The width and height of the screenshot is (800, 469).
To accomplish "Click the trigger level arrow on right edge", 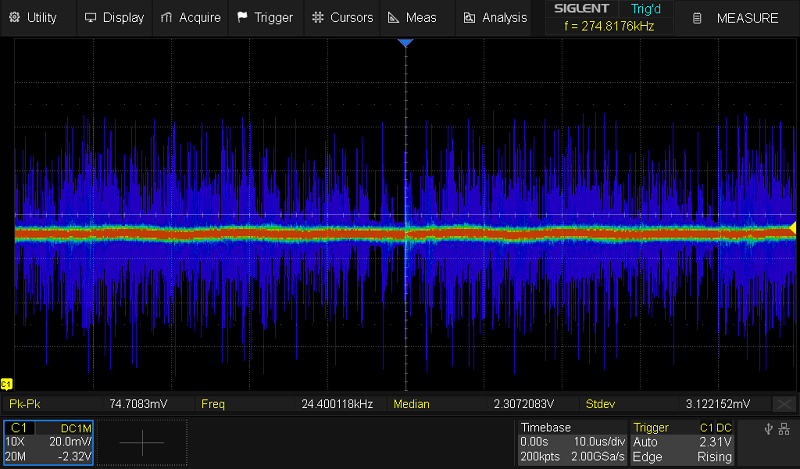I will point(793,230).
